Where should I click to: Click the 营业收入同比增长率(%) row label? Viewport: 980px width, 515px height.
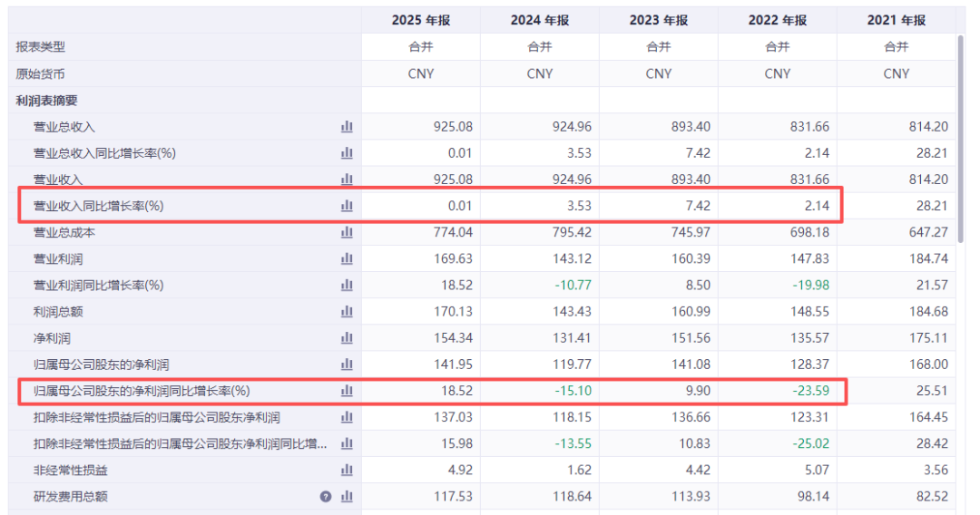click(x=98, y=206)
